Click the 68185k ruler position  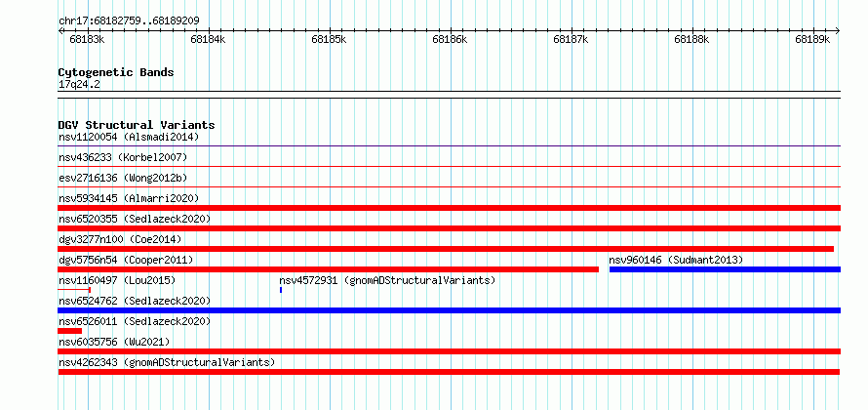[329, 39]
